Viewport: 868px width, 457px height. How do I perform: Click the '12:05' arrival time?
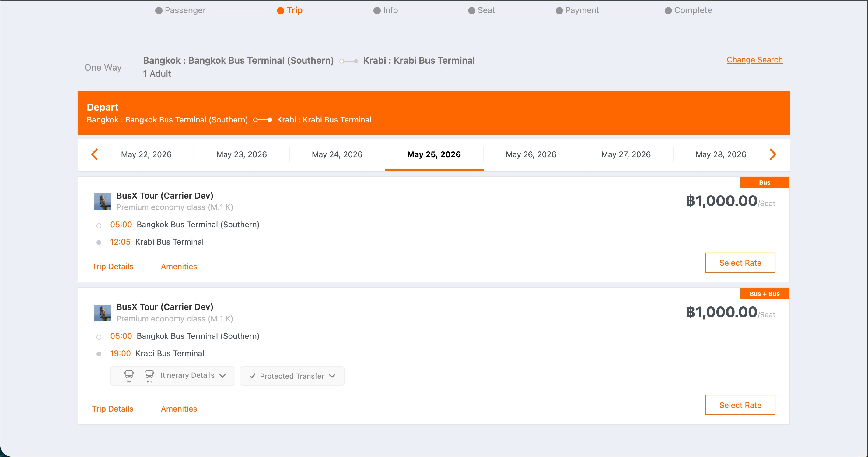pos(120,242)
